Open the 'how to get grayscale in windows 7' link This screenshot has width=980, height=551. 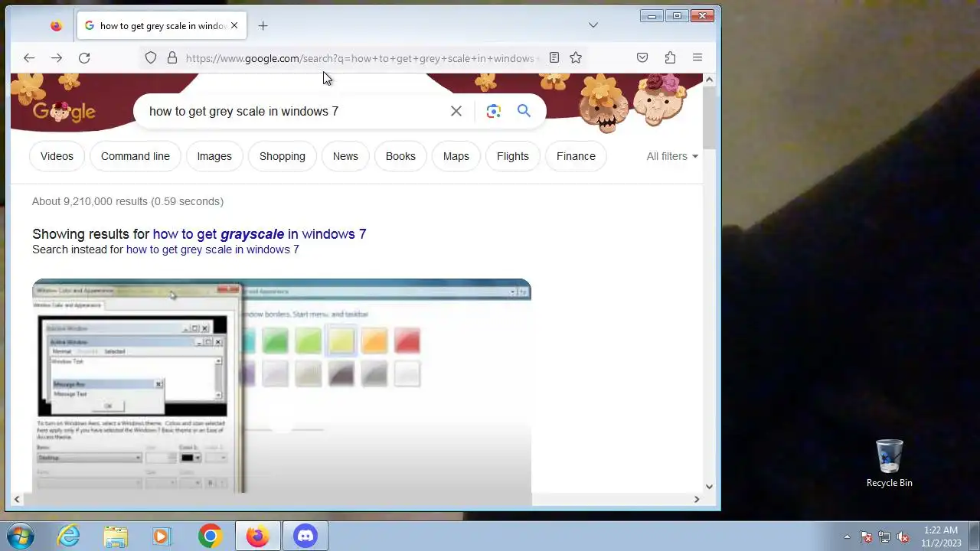(260, 234)
